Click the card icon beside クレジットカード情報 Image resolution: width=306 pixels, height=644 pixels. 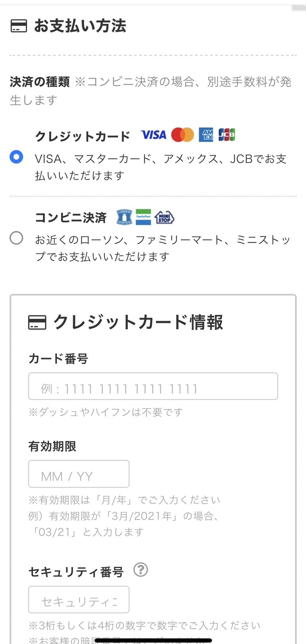tap(37, 322)
